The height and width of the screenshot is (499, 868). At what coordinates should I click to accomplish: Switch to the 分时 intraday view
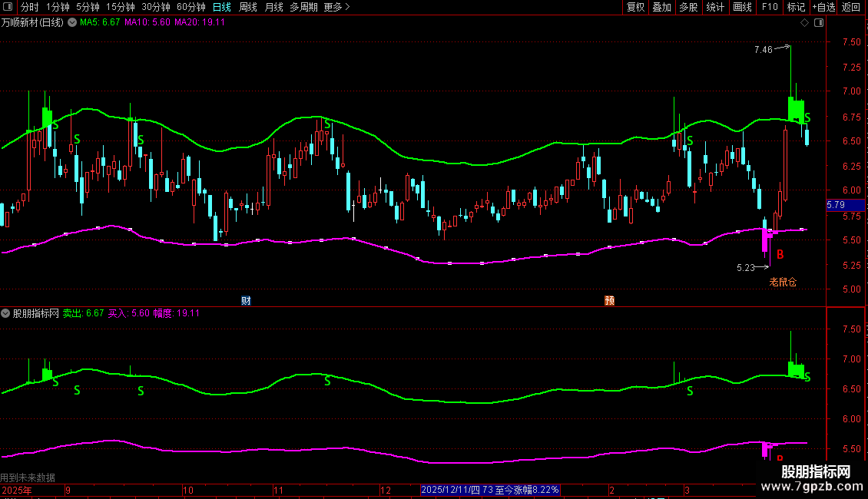tap(30, 7)
